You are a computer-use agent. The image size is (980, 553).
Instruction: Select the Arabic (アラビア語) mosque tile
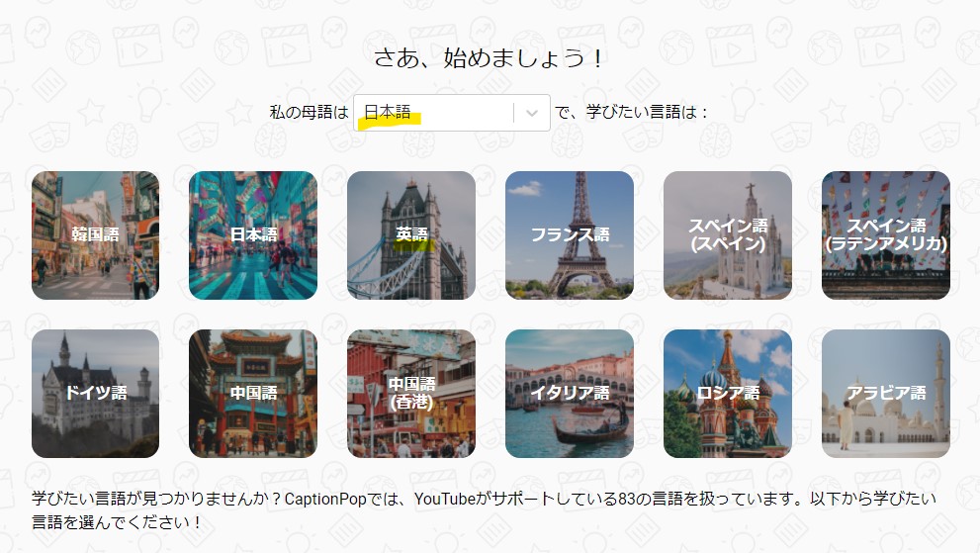pos(886,394)
